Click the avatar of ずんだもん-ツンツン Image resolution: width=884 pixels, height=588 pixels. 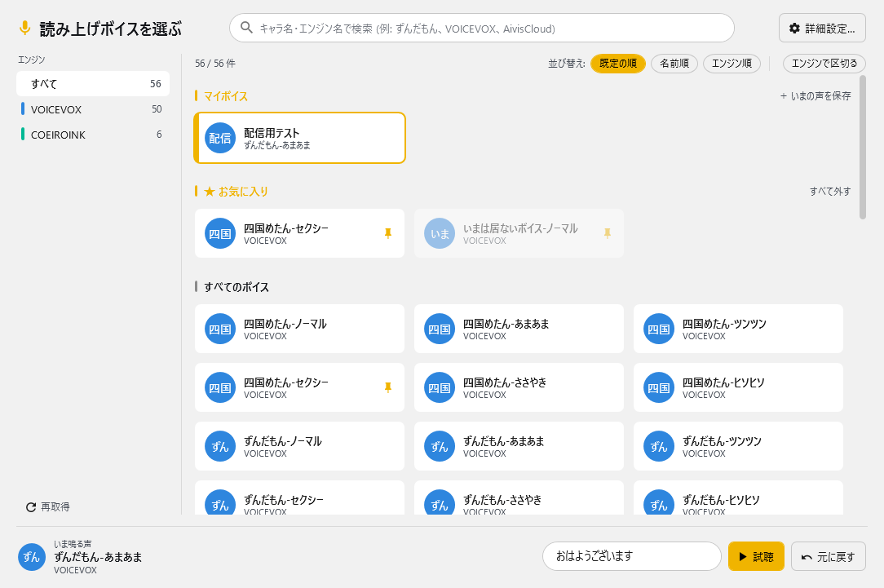point(658,446)
